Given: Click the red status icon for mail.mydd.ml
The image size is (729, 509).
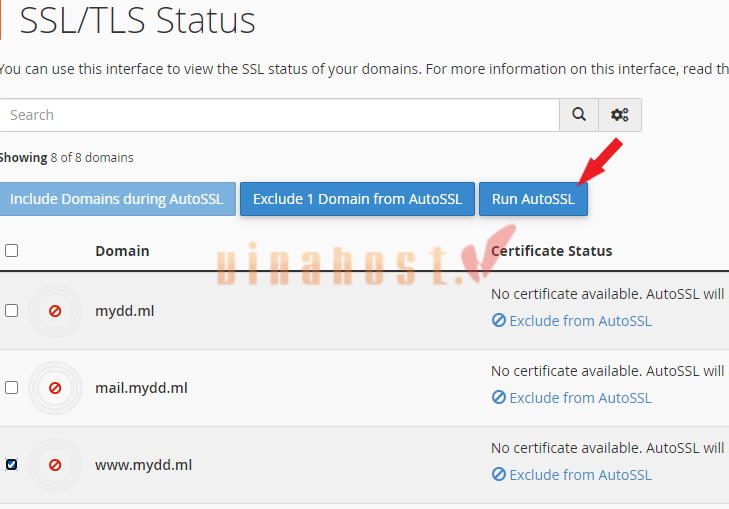Looking at the screenshot, I should (x=55, y=388).
